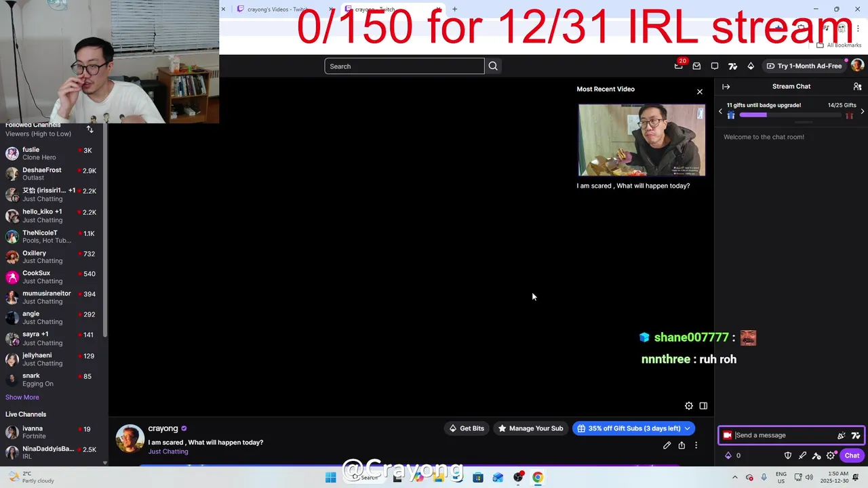
Task: Toggle microphone tray icon
Action: tap(764, 477)
